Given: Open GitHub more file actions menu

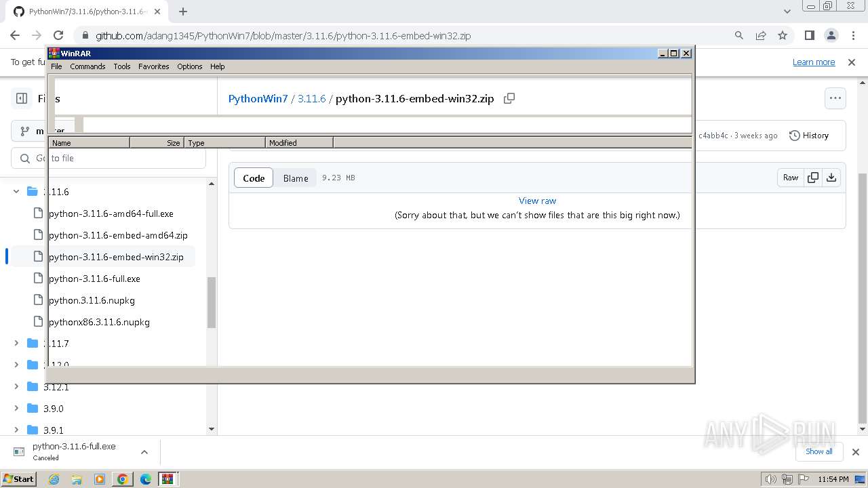Looking at the screenshot, I should [x=835, y=98].
